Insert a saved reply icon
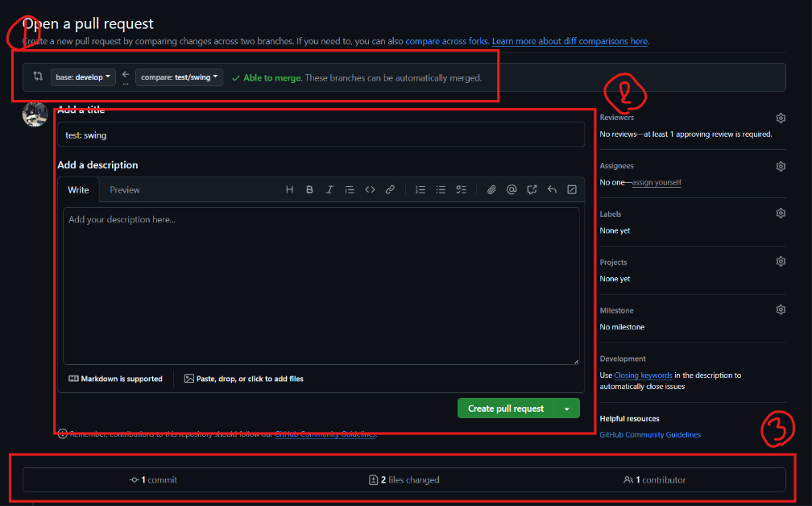 point(552,189)
